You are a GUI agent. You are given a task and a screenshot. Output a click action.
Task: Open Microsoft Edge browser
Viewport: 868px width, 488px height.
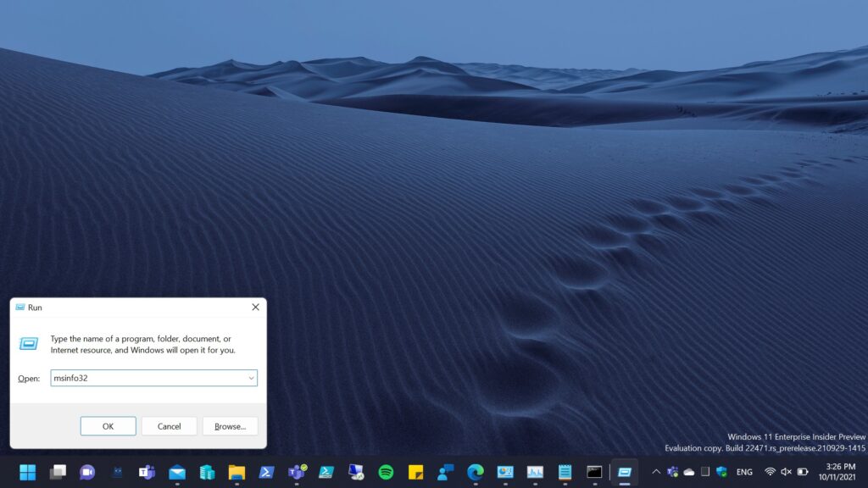[x=476, y=472]
